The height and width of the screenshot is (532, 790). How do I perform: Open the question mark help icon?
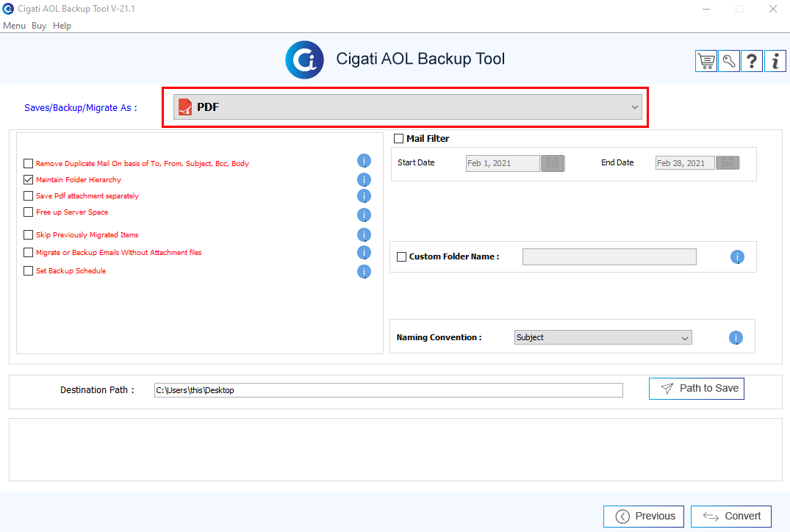pos(752,62)
